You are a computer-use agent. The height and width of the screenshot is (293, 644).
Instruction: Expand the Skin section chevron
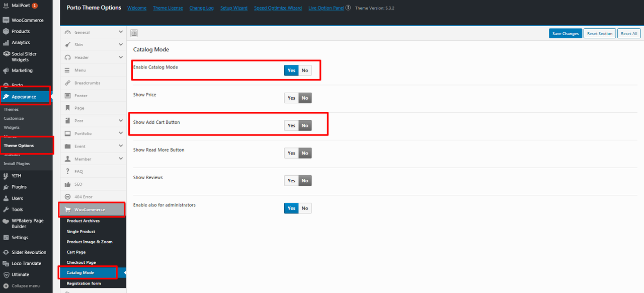[x=121, y=44]
